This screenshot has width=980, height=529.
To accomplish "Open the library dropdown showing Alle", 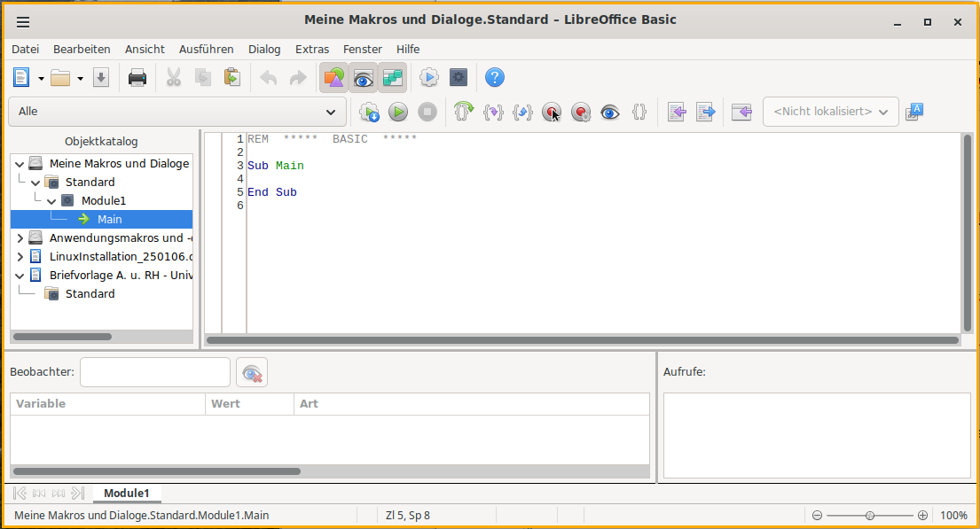I will pyautogui.click(x=176, y=112).
